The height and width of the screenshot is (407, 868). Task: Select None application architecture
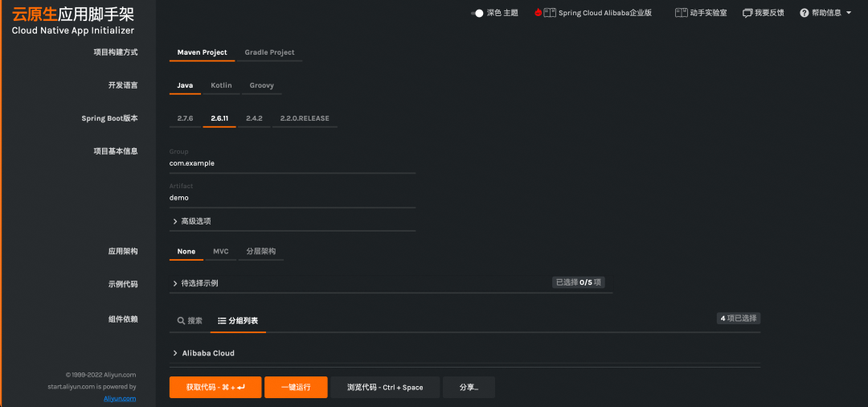(186, 252)
